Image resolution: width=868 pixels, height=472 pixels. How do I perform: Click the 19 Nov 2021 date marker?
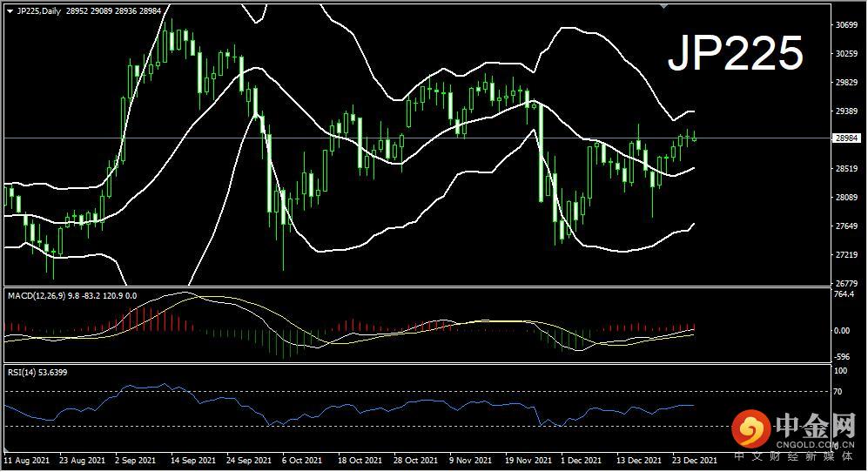[528, 461]
